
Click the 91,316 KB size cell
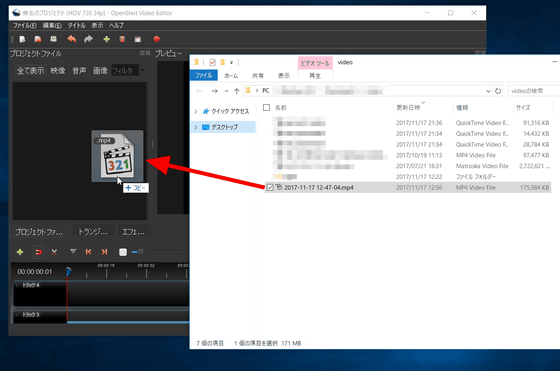click(x=536, y=123)
